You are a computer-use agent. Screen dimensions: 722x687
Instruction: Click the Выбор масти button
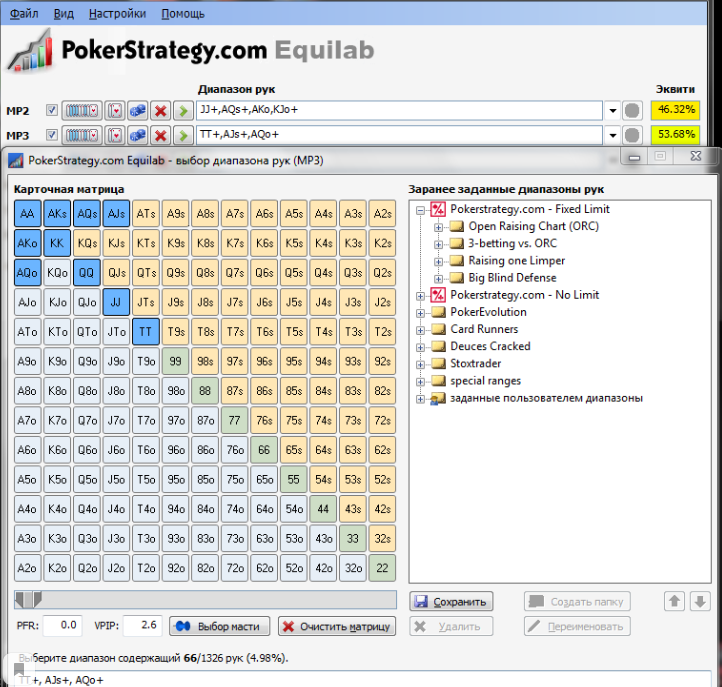tap(220, 626)
